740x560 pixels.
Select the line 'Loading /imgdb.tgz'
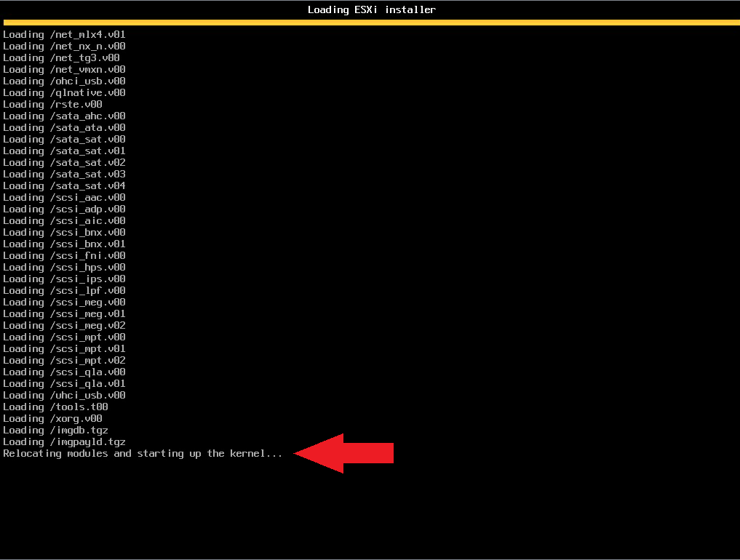coord(56,431)
